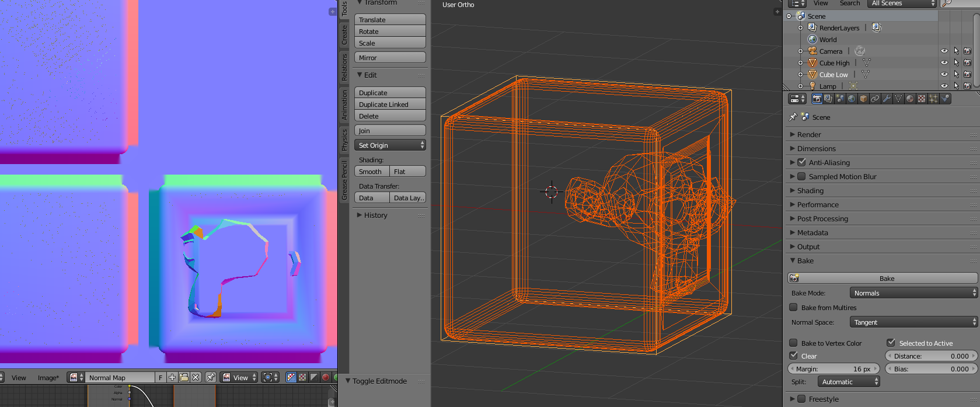The width and height of the screenshot is (980, 407).
Task: Click the Duplicate Linked button
Action: pyautogui.click(x=390, y=104)
